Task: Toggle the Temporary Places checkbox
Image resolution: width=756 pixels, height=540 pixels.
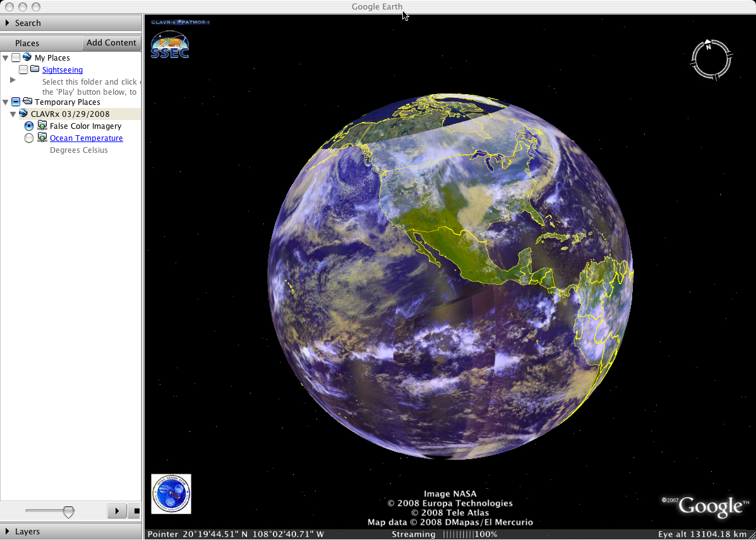Action: coord(16,102)
